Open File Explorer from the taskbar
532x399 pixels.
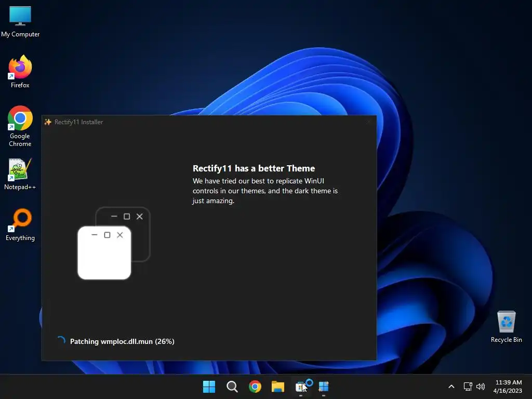[x=278, y=387]
